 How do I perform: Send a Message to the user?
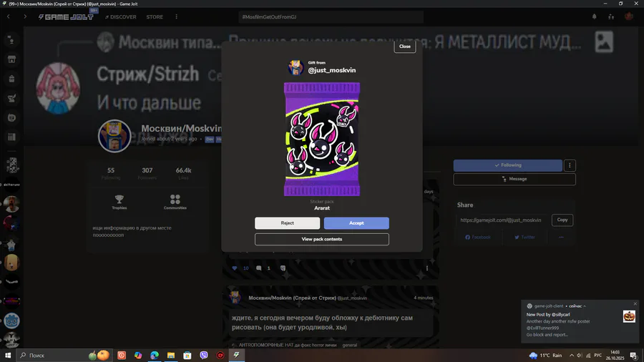pos(514,179)
